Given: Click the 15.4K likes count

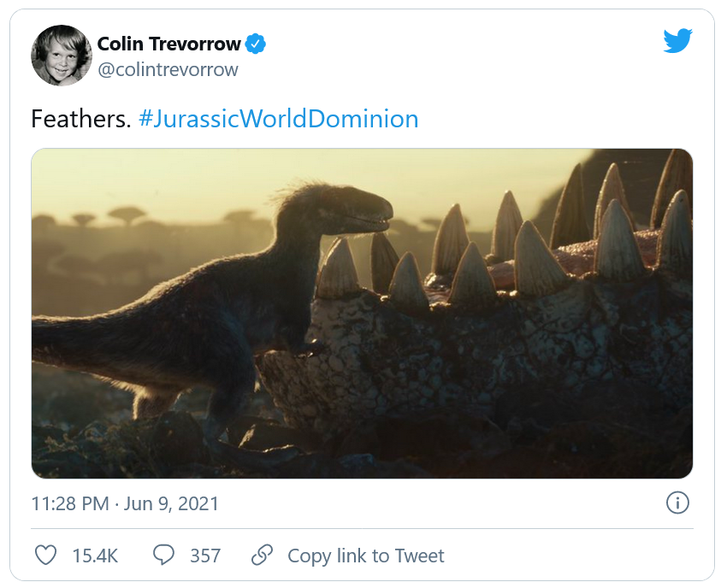Looking at the screenshot, I should (95, 556).
